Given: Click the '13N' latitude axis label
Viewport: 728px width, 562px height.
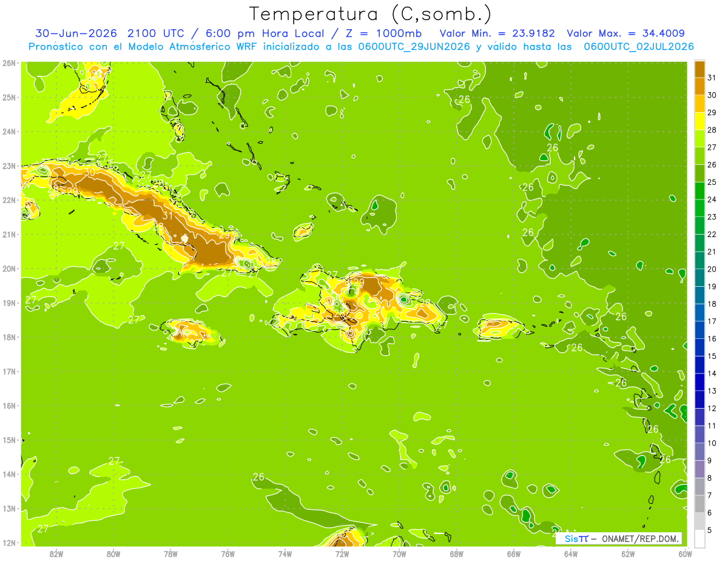Looking at the screenshot, I should (9, 508).
